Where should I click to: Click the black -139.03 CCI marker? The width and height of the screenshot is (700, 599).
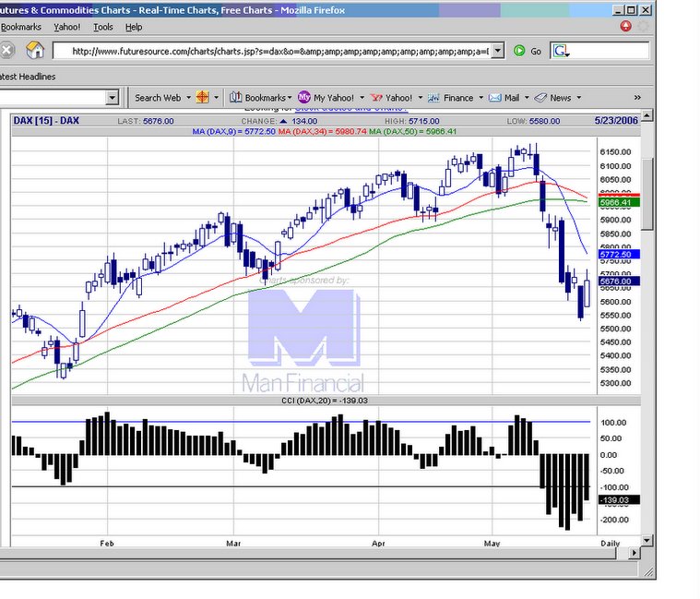click(619, 500)
